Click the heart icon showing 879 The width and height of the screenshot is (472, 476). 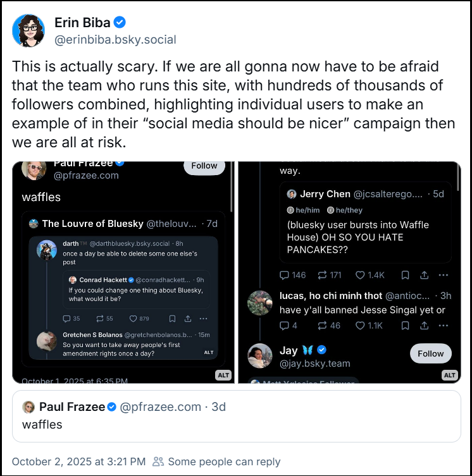coord(133,319)
